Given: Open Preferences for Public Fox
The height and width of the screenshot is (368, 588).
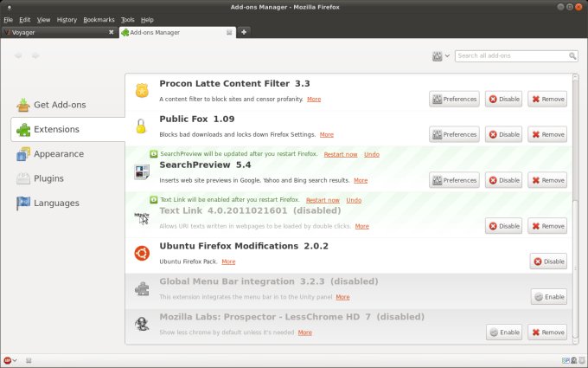Looking at the screenshot, I should point(454,134).
